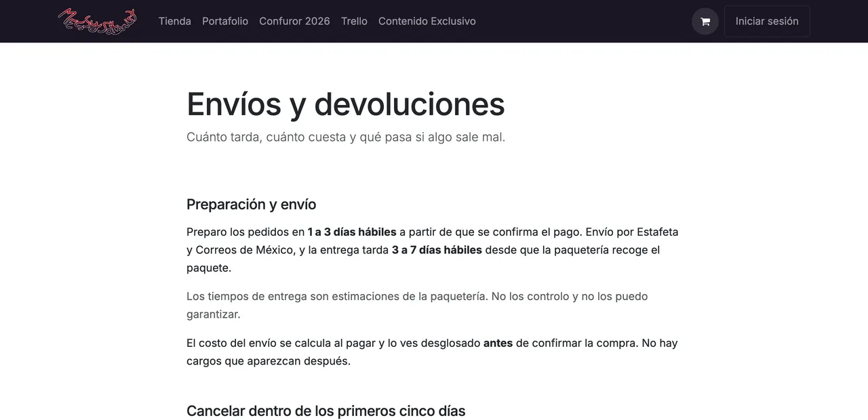Click bold text '1 a 3 días hábiles'

352,232
